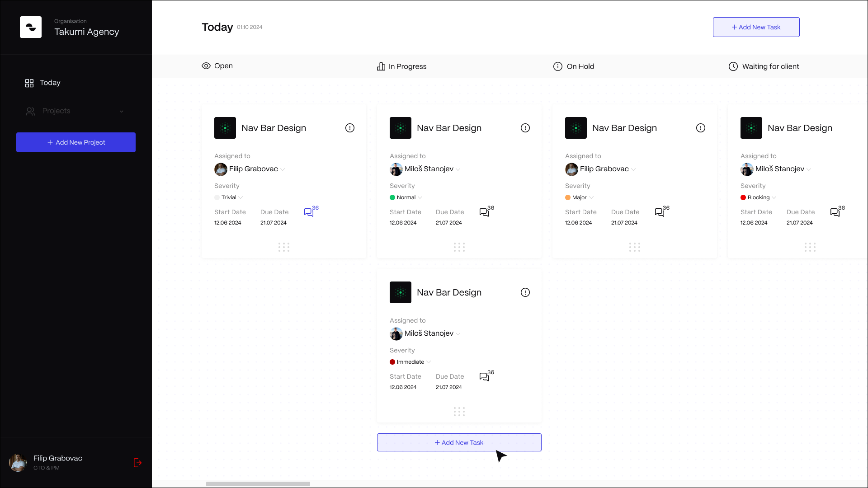The height and width of the screenshot is (488, 868).
Task: Open comments on the Immediate severity card
Action: tap(485, 376)
